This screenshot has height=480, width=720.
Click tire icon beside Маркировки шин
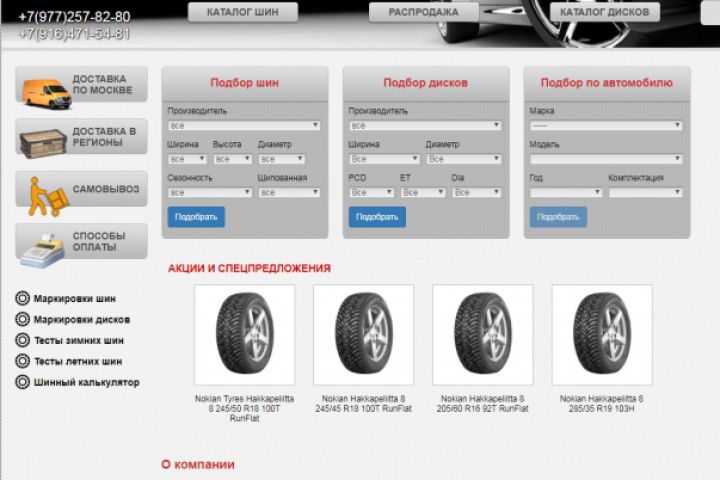[x=22, y=298]
